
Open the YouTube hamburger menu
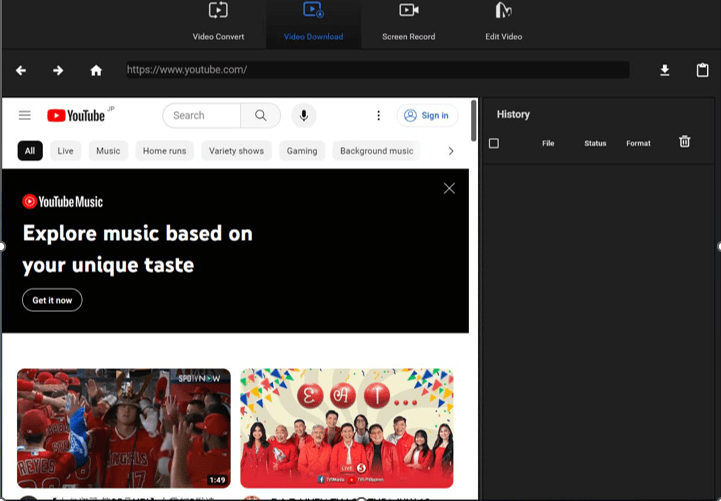(x=25, y=115)
